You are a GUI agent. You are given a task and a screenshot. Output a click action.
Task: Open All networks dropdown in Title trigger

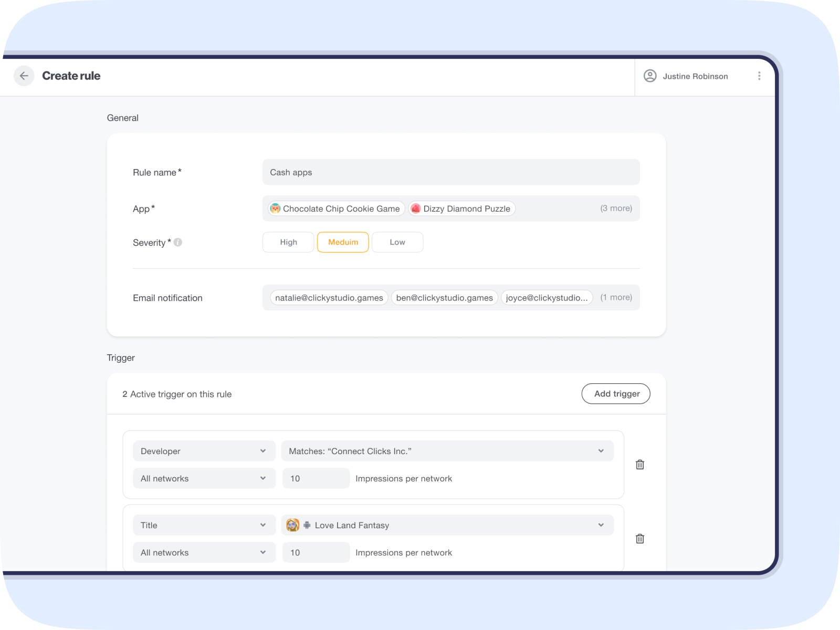click(204, 552)
